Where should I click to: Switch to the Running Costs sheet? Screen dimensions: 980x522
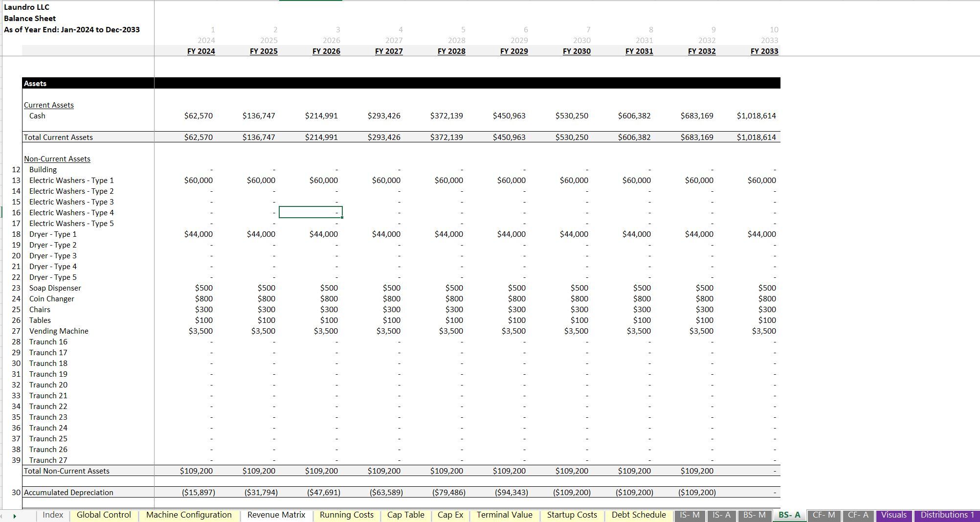[346, 515]
